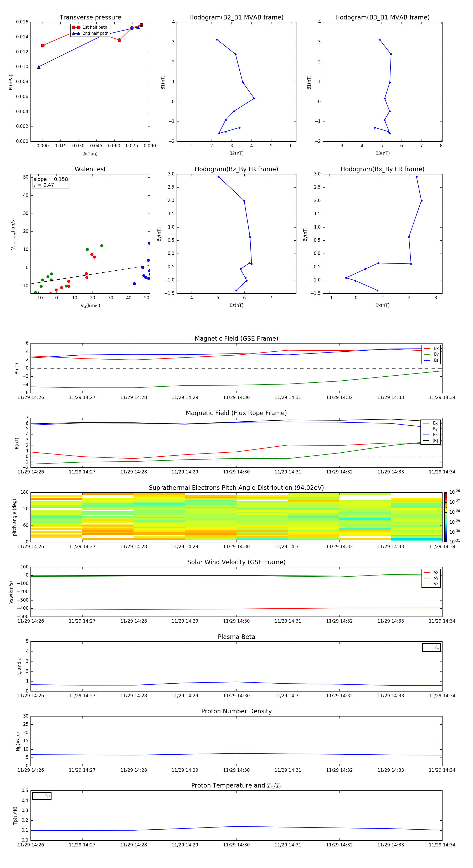Click the "Magnetic Field (GSE Frame)" title
The height and width of the screenshot is (868, 473).
(236, 339)
